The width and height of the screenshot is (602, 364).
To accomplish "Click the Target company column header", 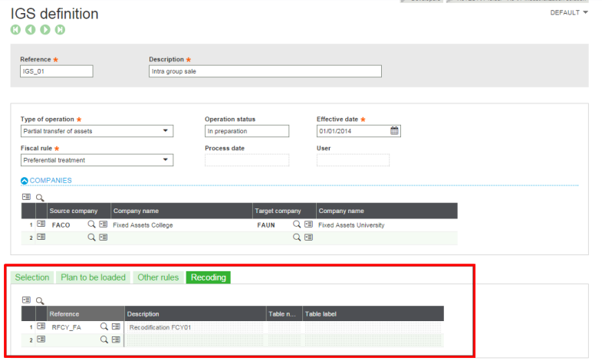I will coord(285,211).
